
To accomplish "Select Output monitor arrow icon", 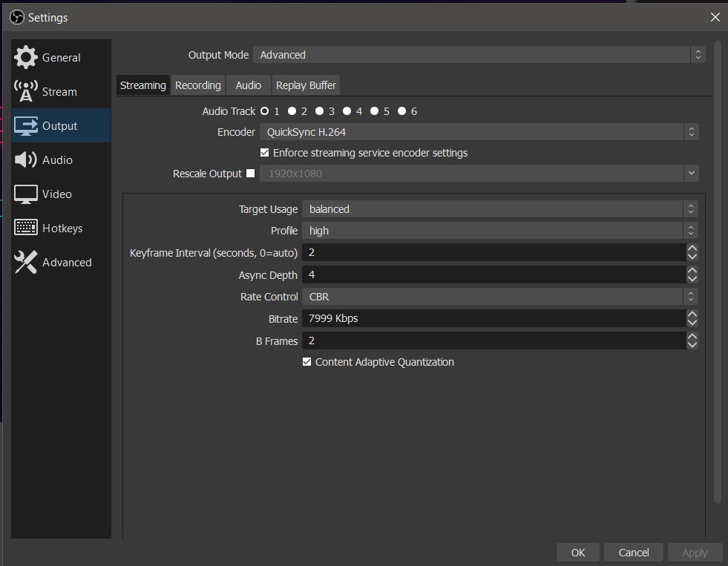I will click(25, 125).
